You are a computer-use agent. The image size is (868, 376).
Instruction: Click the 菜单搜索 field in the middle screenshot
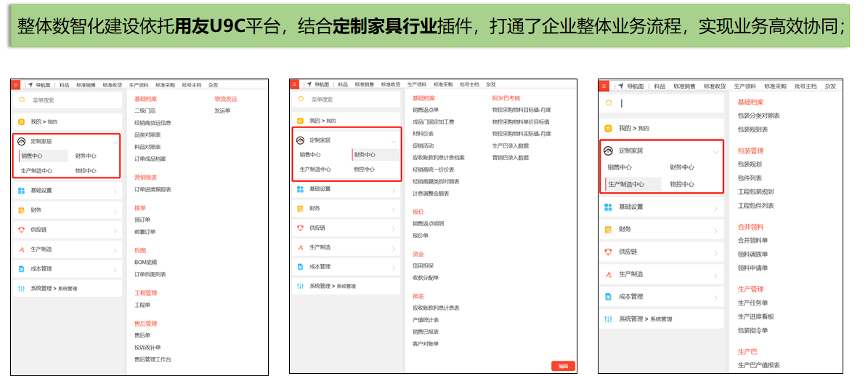pyautogui.click(x=346, y=100)
